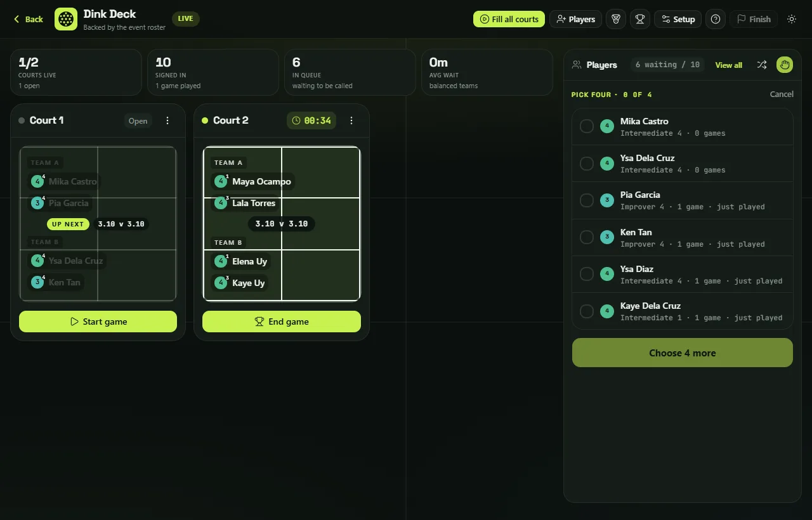This screenshot has width=812, height=520.
Task: Click Kaye Uy on Court 2
Action: pos(240,283)
